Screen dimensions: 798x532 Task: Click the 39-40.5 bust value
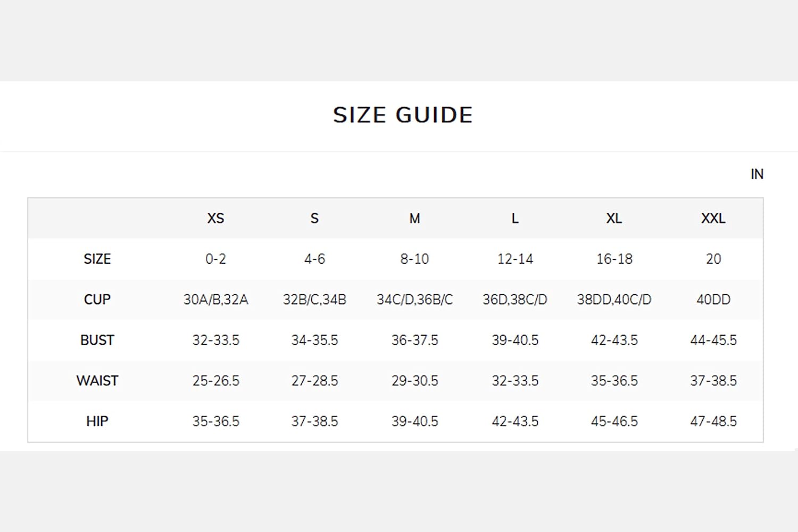click(514, 340)
